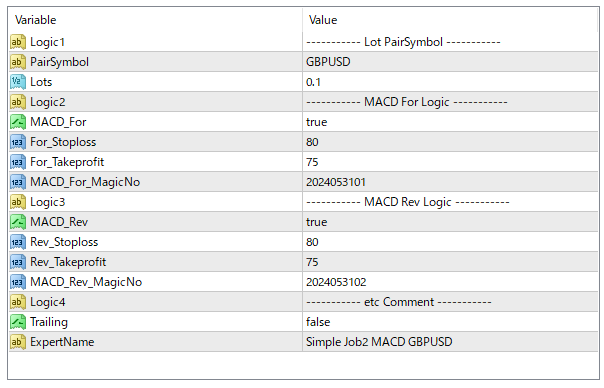Select the integer icon next to MACD_For_MagicNo

(x=18, y=182)
